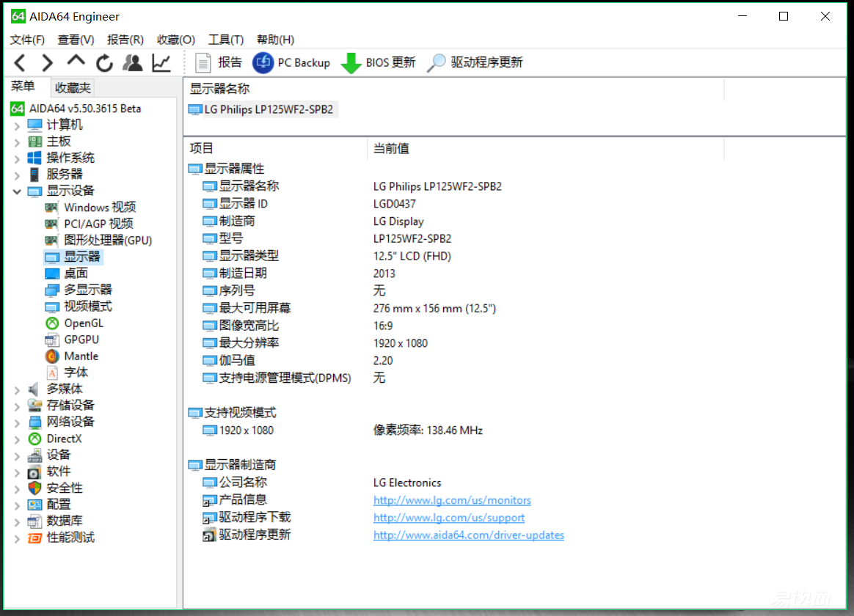Select the 显示器 tree item
Screen dimensions: 854x616
tap(73, 257)
